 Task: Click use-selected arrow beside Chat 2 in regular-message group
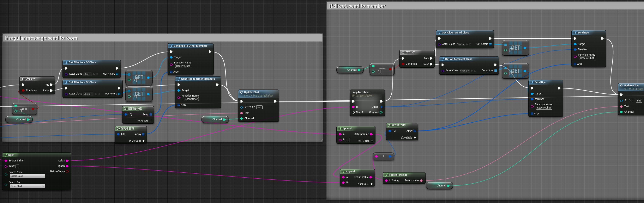[96, 94]
